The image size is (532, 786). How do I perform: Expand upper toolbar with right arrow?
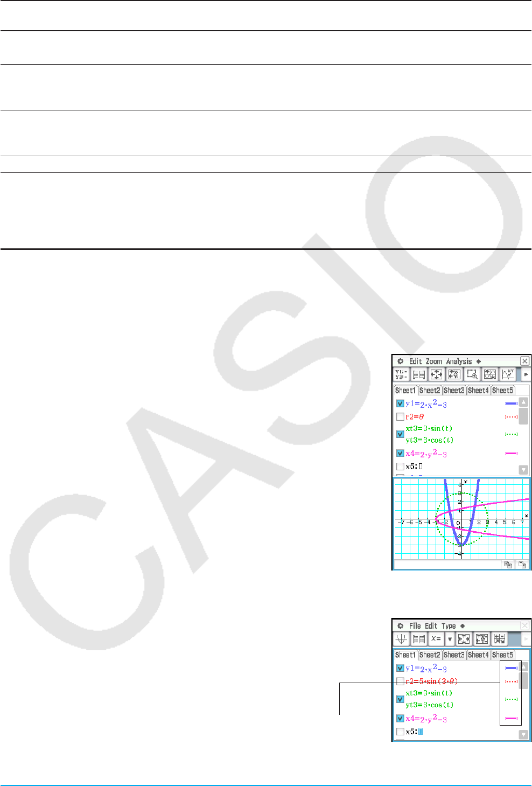tap(526, 374)
